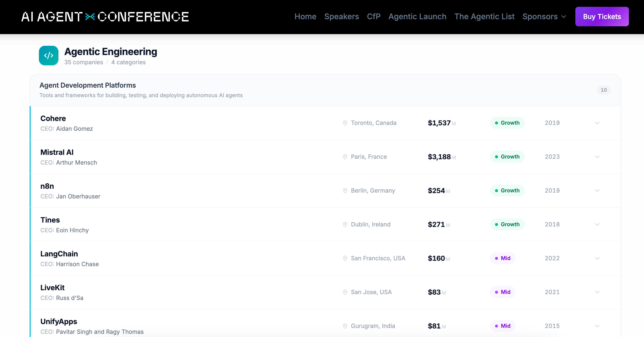644x337 pixels.
Task: Click the location pin beside Berlin, Germany
Action: [345, 191]
